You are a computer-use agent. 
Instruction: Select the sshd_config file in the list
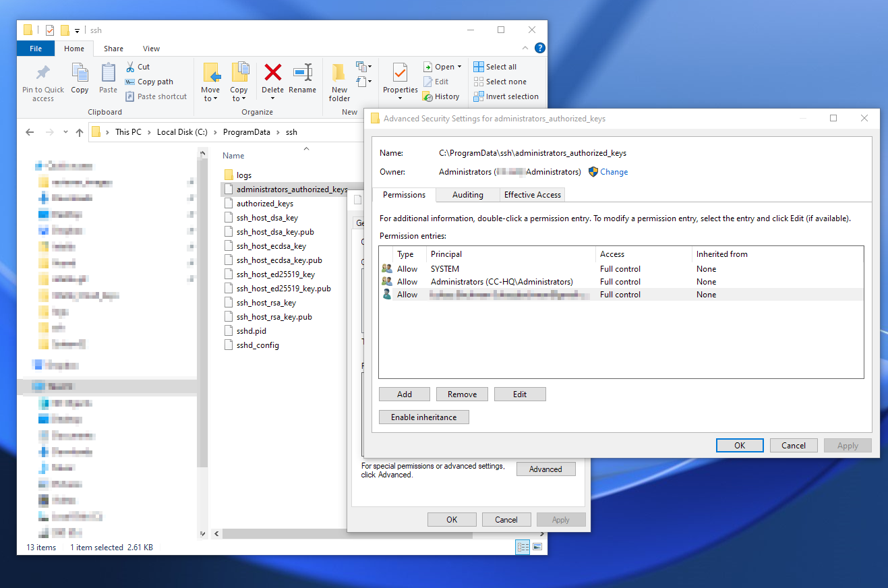[x=258, y=345]
